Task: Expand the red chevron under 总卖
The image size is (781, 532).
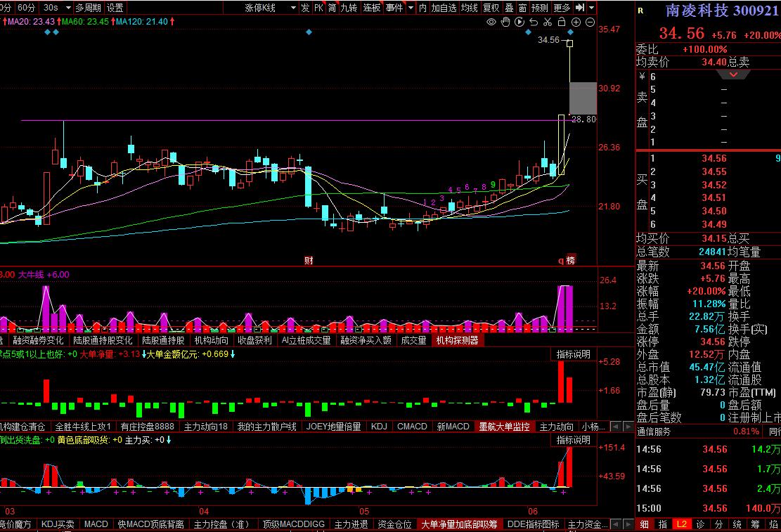Action: 733,74
